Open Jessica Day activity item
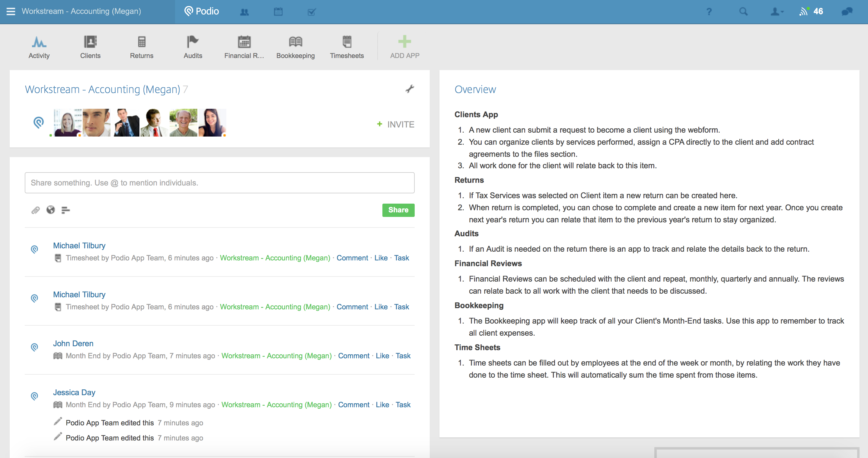This screenshot has height=458, width=868. coord(74,392)
